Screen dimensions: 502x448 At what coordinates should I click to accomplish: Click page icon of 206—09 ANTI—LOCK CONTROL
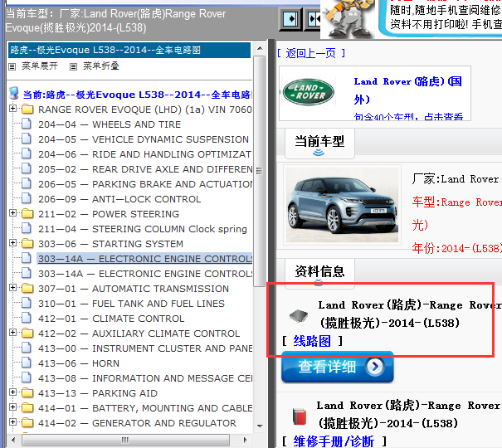click(27, 199)
